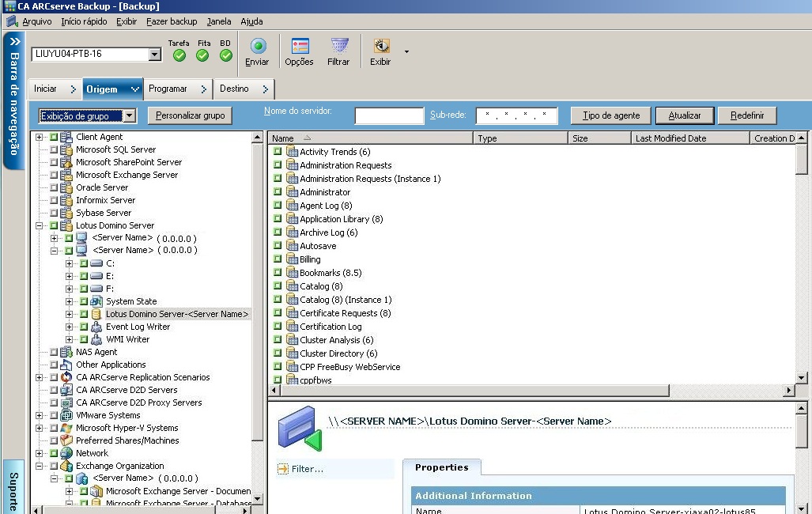Switch to the Destino tab

(x=244, y=89)
